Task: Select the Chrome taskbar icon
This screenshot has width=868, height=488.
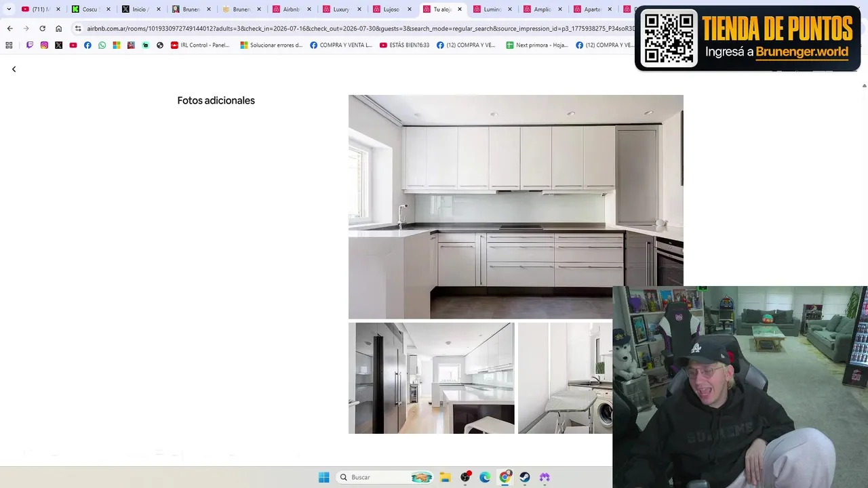Action: point(505,477)
